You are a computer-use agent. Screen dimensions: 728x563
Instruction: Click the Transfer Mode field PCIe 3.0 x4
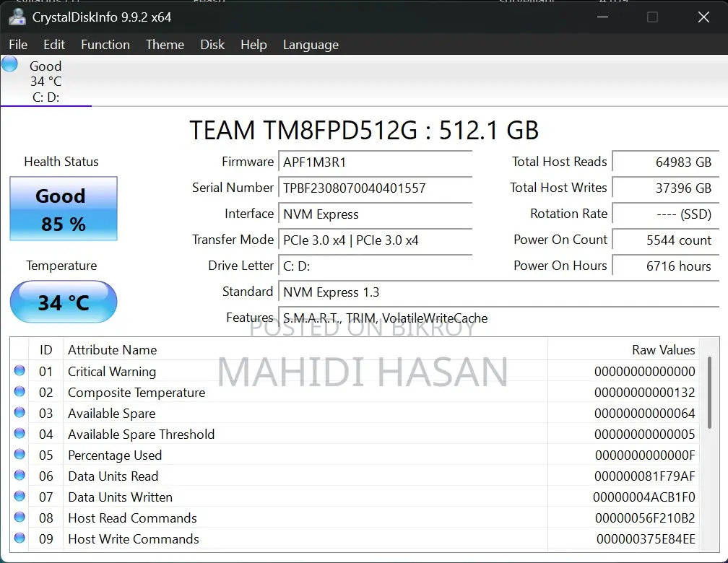click(375, 240)
